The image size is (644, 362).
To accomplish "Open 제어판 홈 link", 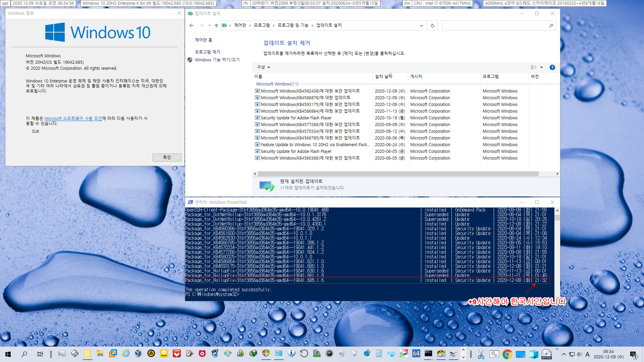I will coord(204,40).
